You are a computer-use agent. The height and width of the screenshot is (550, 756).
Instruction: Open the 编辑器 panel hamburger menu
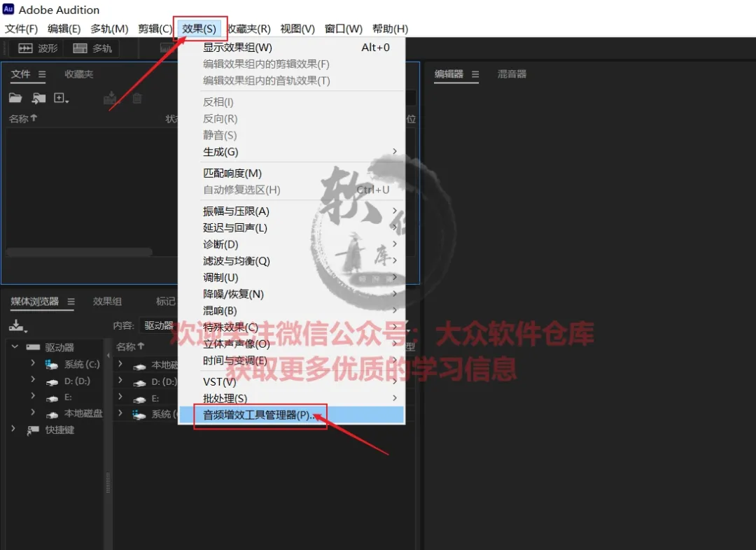[475, 74]
